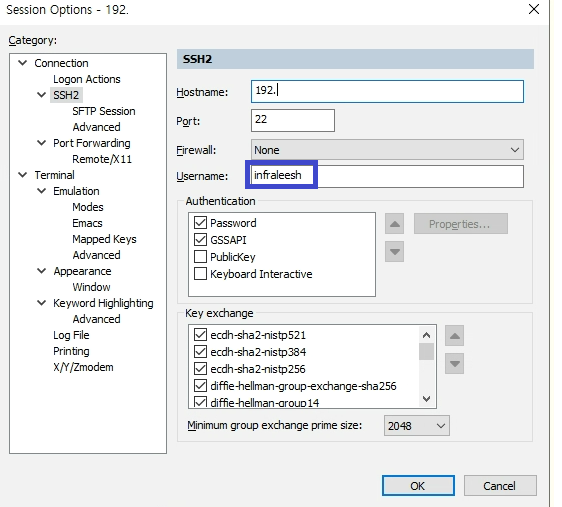Click key exchange list scroll down arrow

[x=426, y=398]
